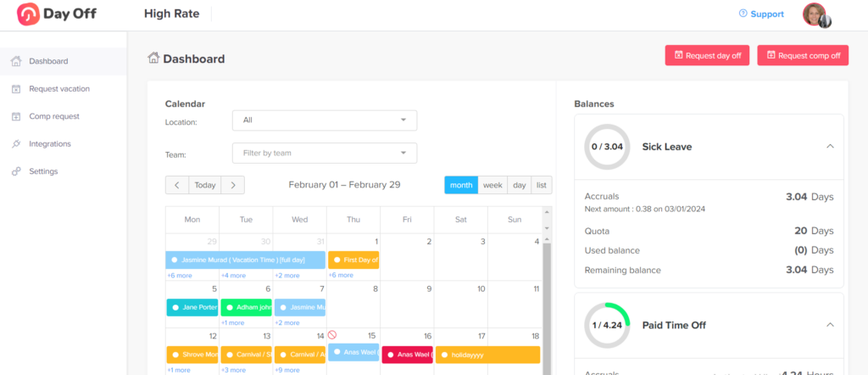Click the Settings link icon in sidebar

[x=16, y=171]
